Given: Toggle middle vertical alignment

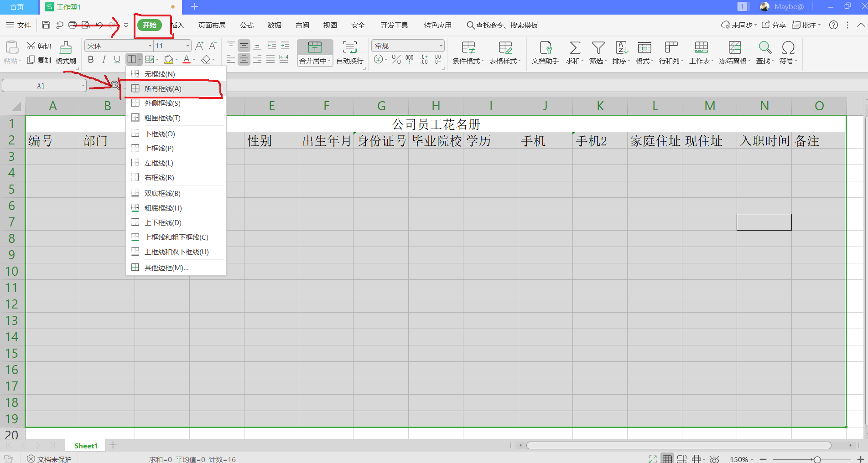Looking at the screenshot, I should (x=244, y=46).
